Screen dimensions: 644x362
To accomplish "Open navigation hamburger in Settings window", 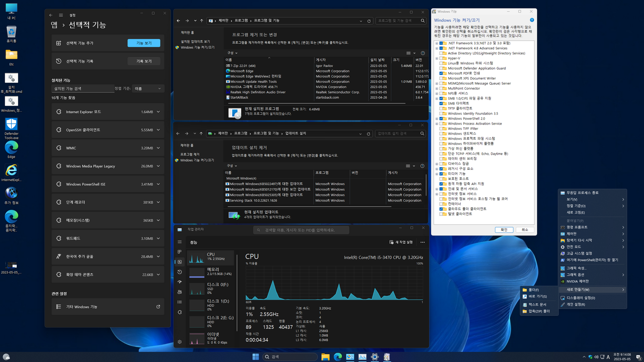I will [61, 15].
